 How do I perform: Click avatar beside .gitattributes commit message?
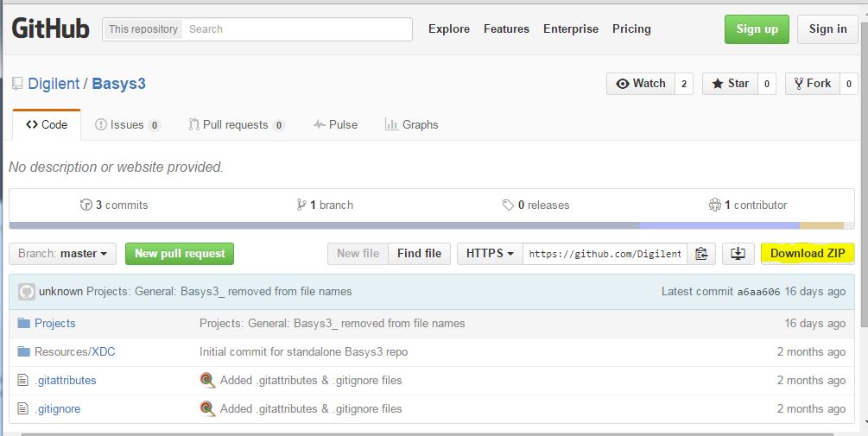[x=207, y=380]
